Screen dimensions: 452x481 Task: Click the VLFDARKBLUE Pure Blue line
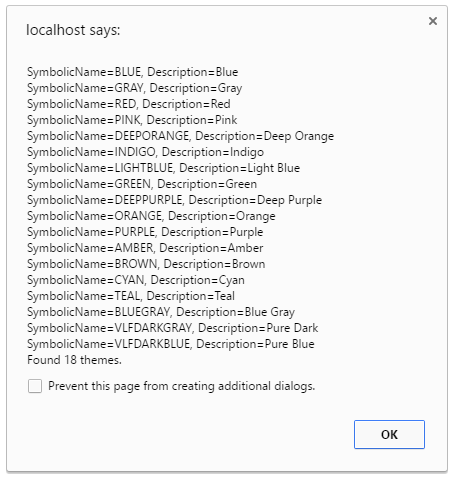171,344
